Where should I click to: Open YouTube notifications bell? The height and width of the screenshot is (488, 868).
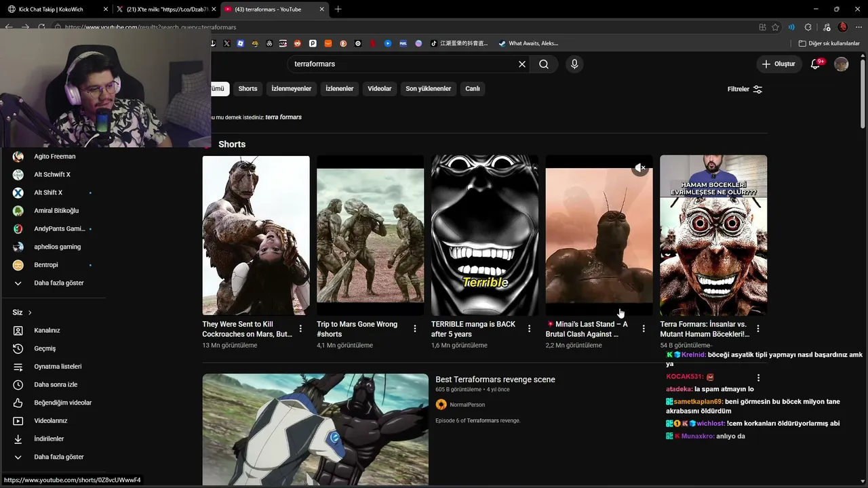[x=816, y=64]
